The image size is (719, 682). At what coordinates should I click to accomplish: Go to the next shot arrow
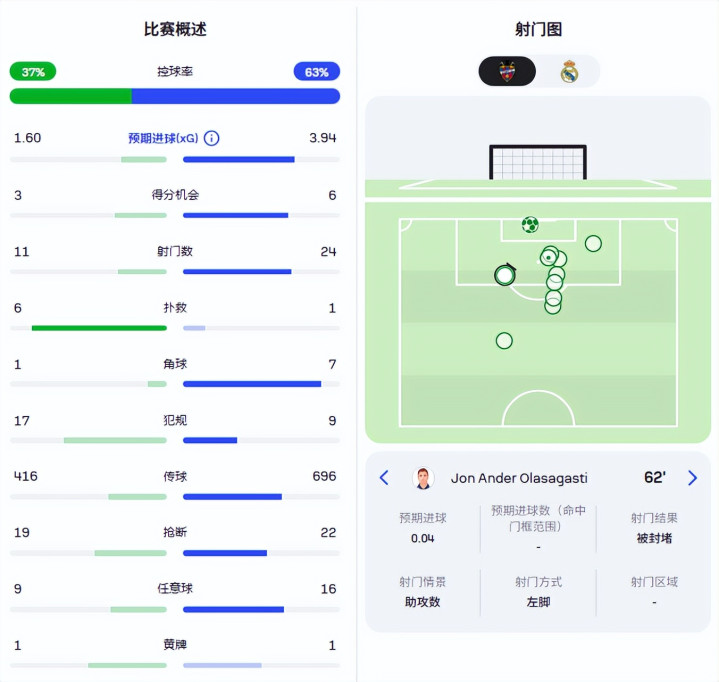click(692, 478)
